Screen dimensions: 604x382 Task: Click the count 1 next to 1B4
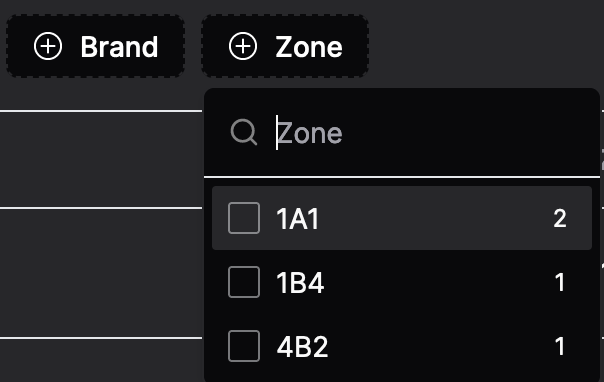pos(560,283)
